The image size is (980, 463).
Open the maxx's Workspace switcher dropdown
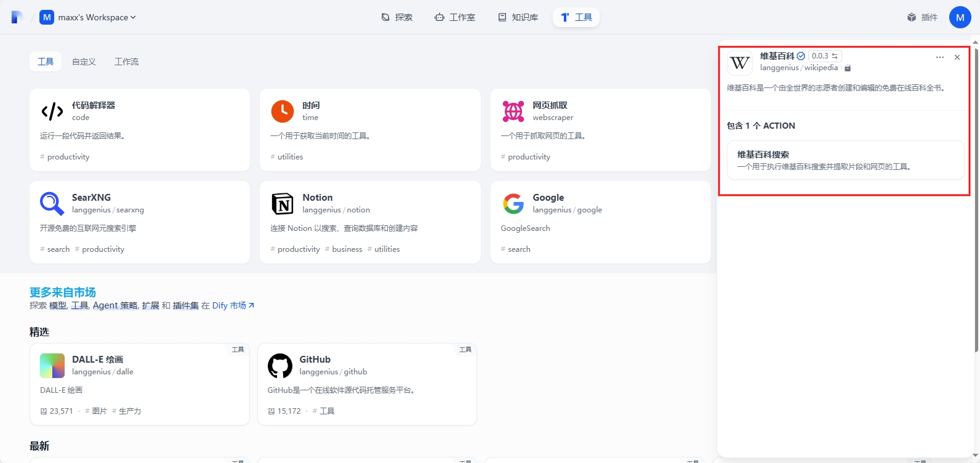point(88,17)
